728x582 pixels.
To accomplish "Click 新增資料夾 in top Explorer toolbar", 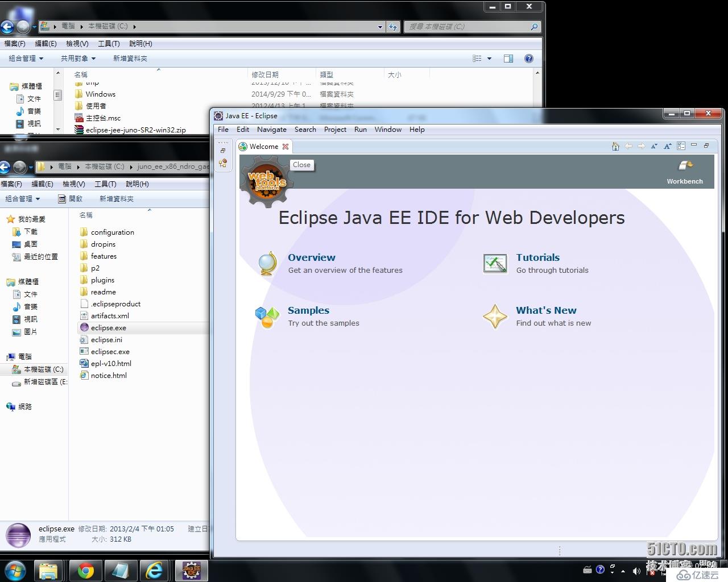I will click(x=130, y=59).
